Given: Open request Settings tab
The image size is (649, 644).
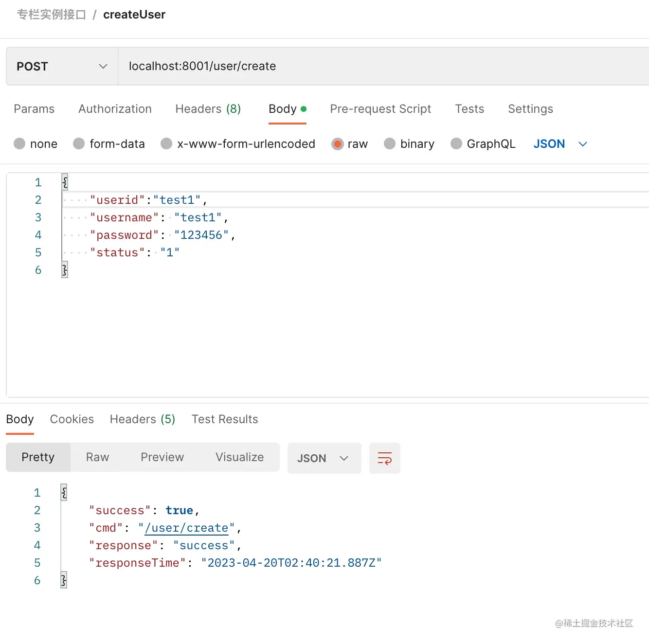Looking at the screenshot, I should coord(530,109).
